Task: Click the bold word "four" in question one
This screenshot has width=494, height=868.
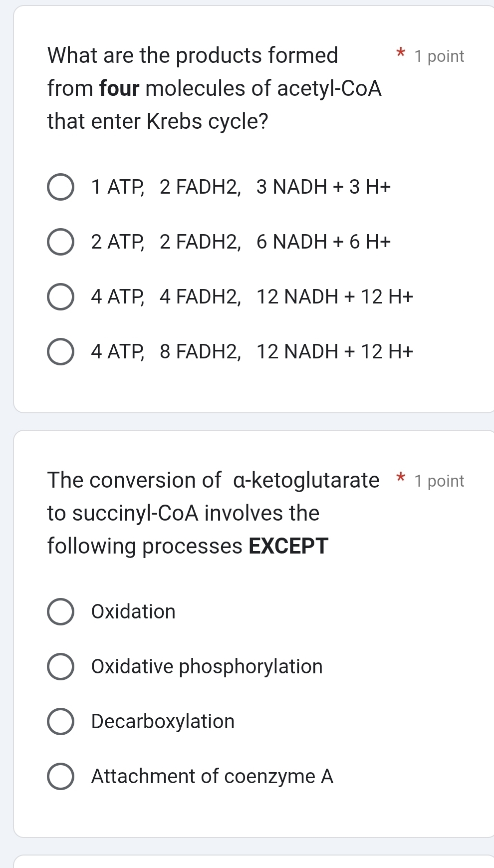Action: 119,88
